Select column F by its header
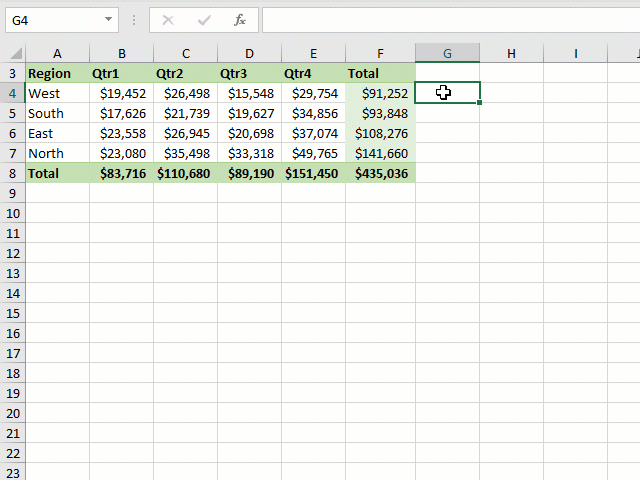This screenshot has width=640, height=480. pyautogui.click(x=380, y=53)
